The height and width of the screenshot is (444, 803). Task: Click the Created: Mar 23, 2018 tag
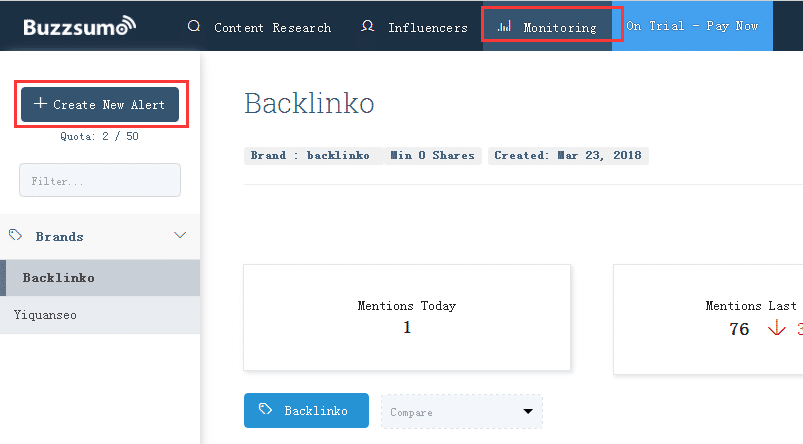pos(568,156)
